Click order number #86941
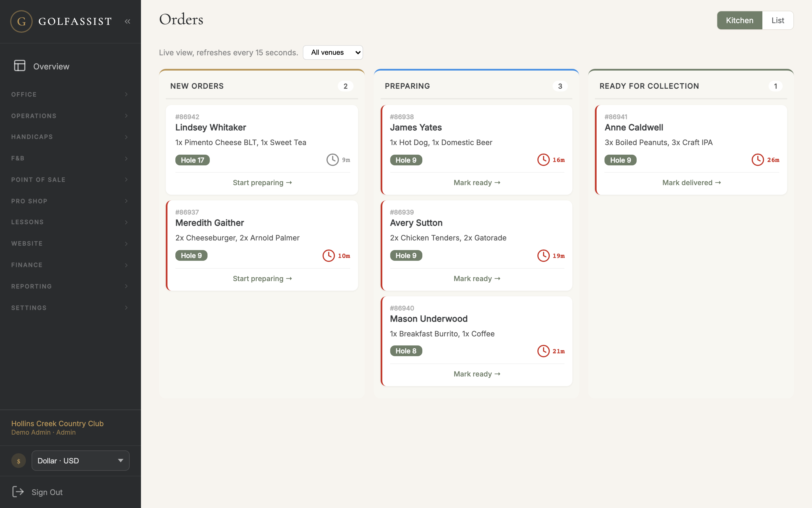Viewport: 812px width, 508px height. [x=616, y=117]
